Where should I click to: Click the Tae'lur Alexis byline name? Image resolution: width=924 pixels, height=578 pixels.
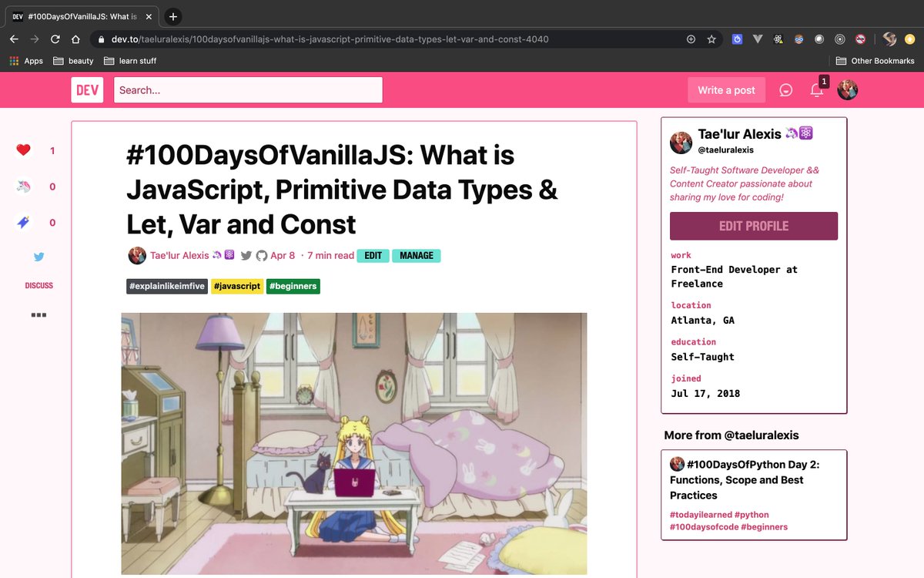(180, 256)
